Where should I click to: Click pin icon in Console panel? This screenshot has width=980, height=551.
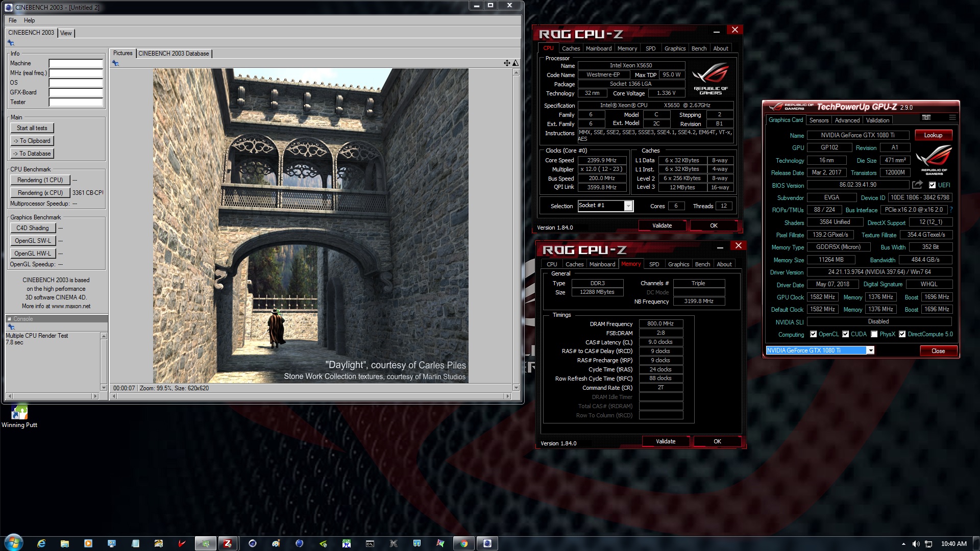coord(11,327)
